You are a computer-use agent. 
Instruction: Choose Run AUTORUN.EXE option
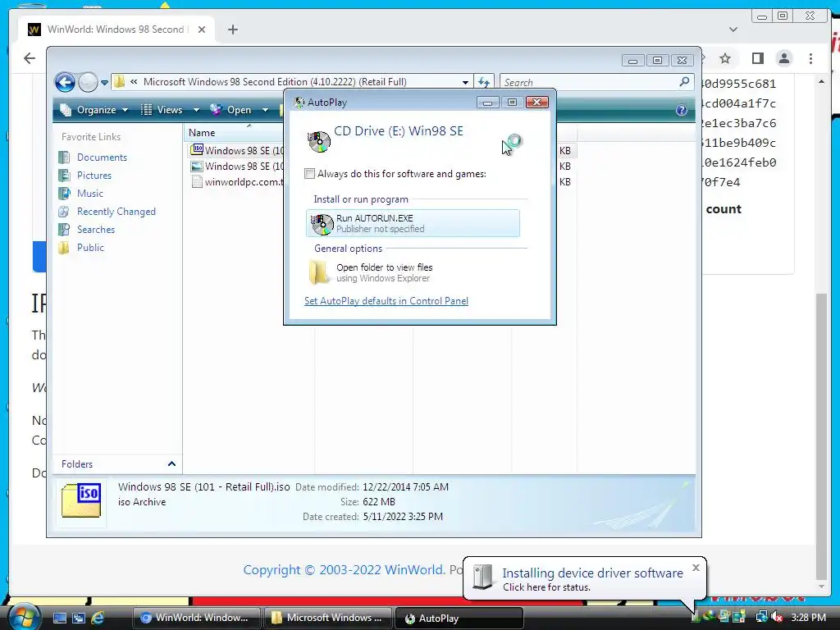[413, 223]
